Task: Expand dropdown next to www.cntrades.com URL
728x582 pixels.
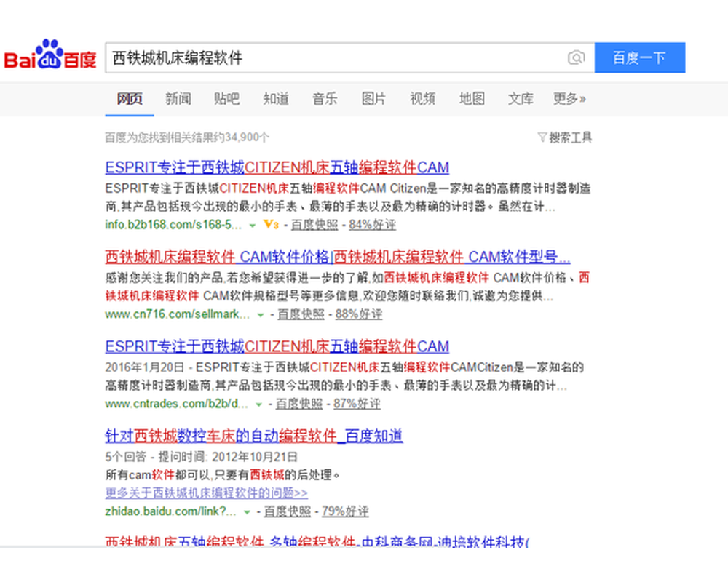Action: point(258,404)
